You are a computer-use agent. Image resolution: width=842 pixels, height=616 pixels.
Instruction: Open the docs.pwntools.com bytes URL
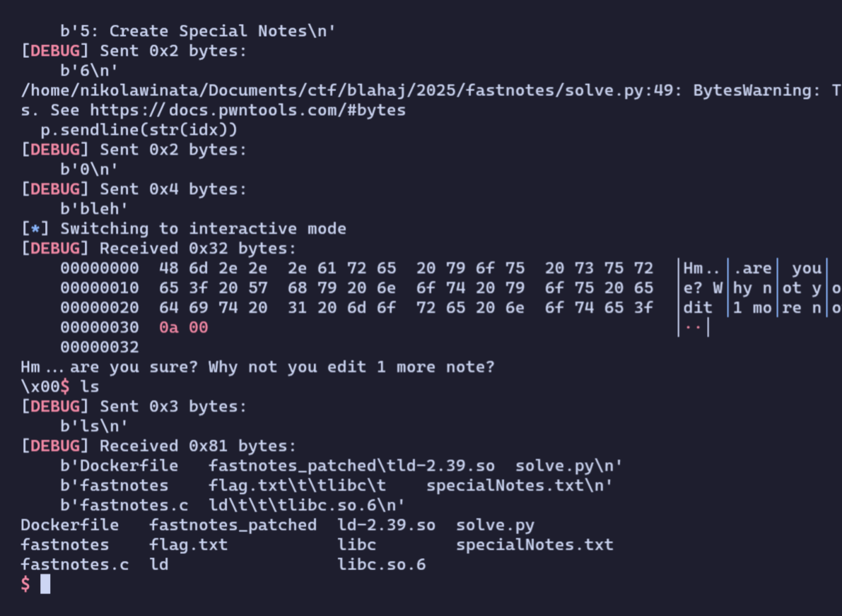(247, 110)
